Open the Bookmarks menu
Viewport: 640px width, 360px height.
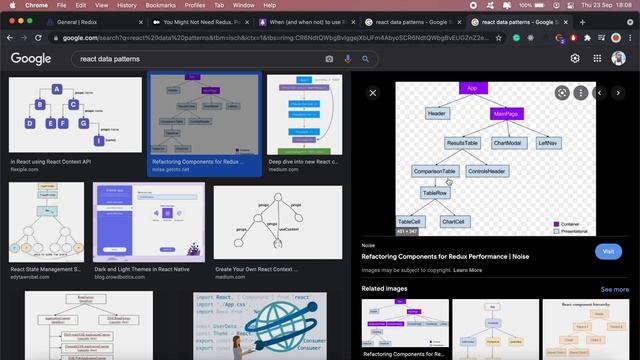click(160, 5)
